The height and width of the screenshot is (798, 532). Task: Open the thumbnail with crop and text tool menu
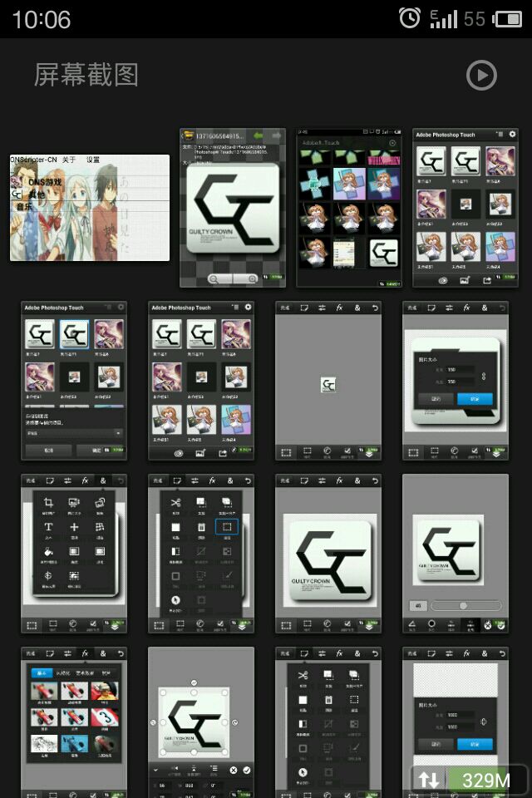tap(74, 554)
